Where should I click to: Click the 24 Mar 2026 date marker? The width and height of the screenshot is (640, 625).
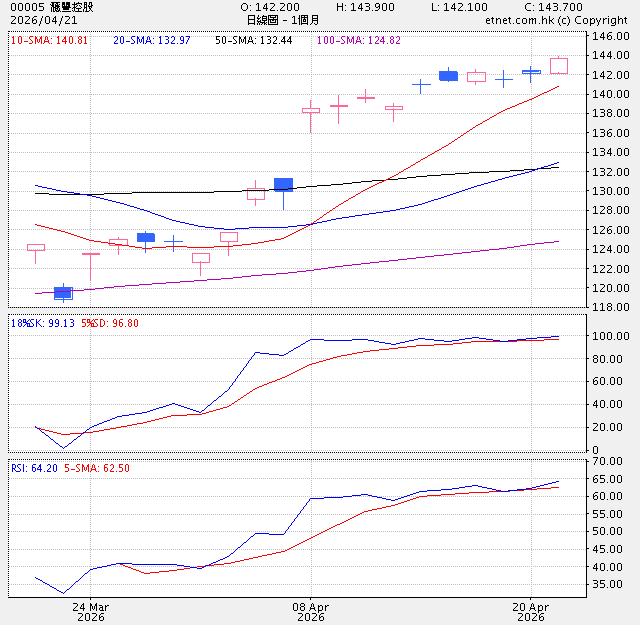[91, 612]
